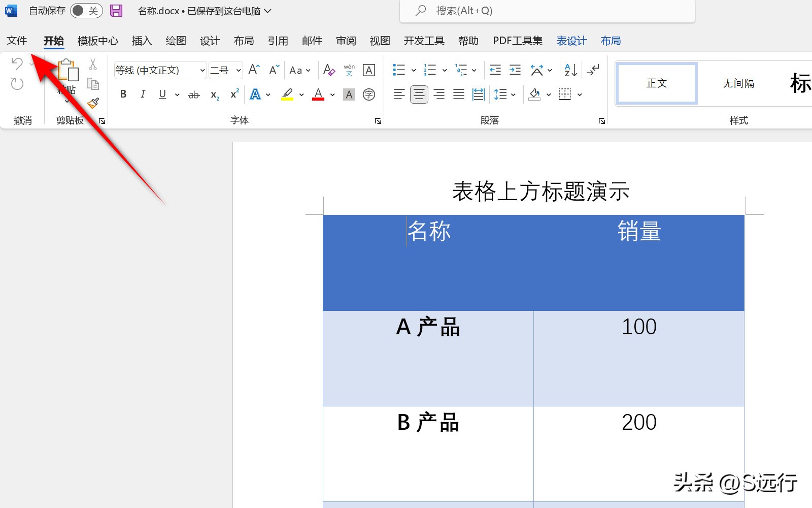Open the text effects icon
This screenshot has width=812, height=508.
[256, 94]
